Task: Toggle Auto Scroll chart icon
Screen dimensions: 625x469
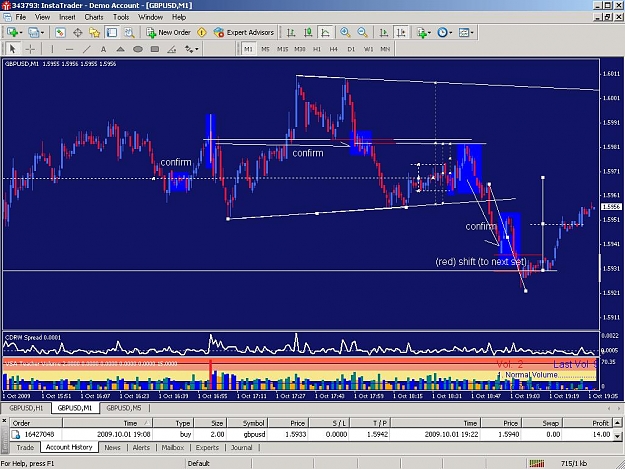Action: 384,33
